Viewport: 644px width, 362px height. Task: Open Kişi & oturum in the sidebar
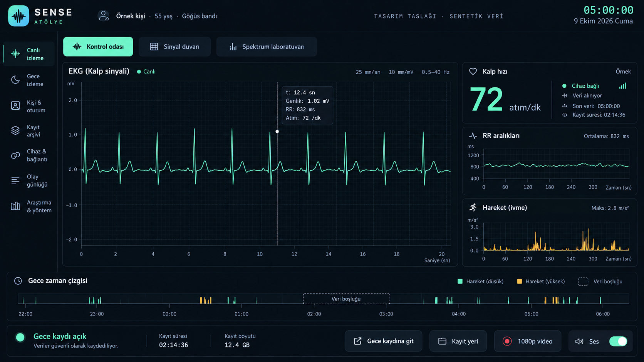(29, 106)
